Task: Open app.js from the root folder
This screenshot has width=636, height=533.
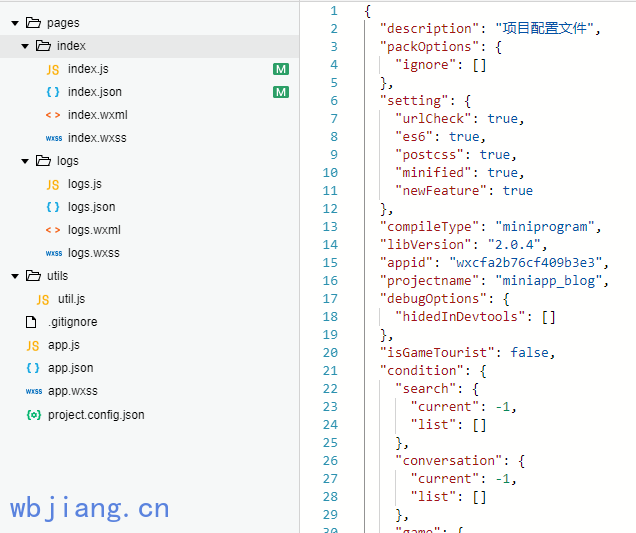Action: 64,345
